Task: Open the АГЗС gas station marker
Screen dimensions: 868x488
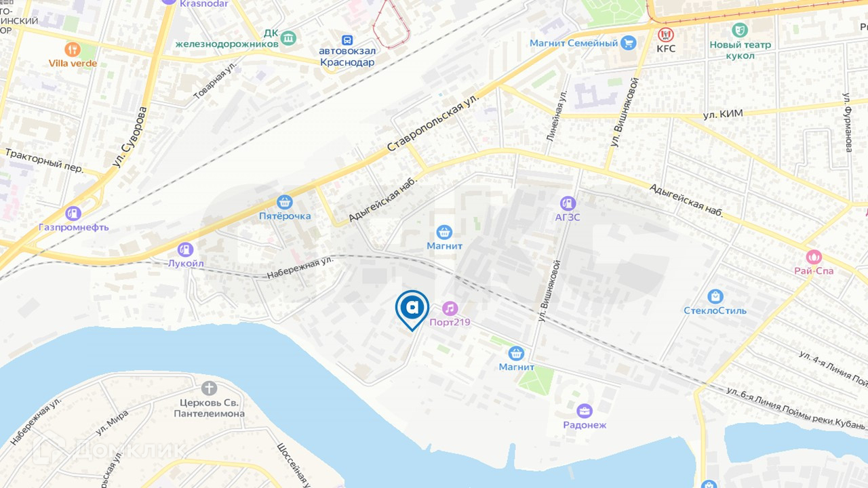Action: [568, 203]
